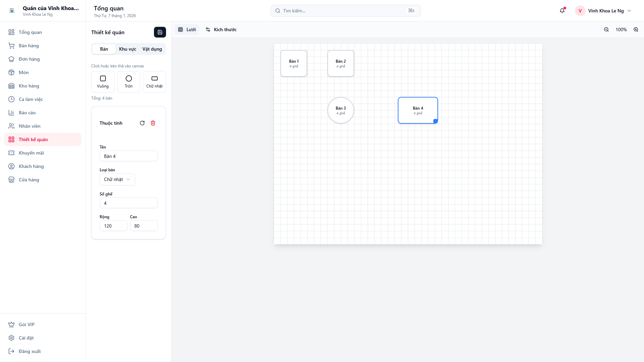Open notifications via the bell icon

(562, 10)
